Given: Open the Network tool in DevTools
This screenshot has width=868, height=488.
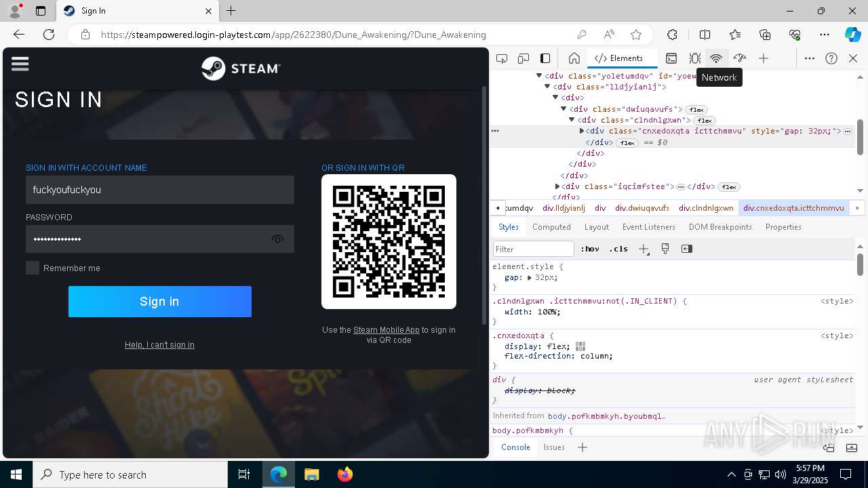Looking at the screenshot, I should [x=716, y=58].
